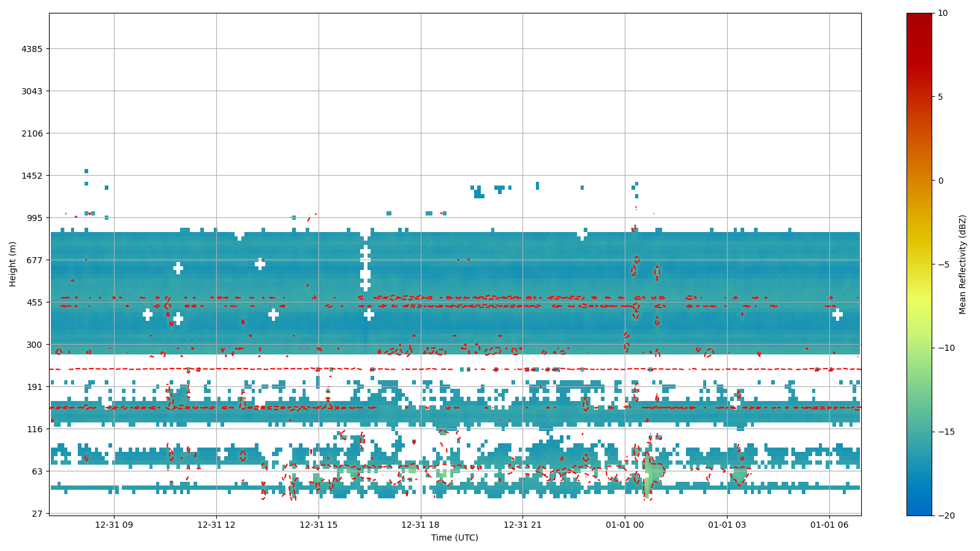Image resolution: width=980 pixels, height=551 pixels.
Task: Click the 995 height tick label
Action: coord(34,218)
